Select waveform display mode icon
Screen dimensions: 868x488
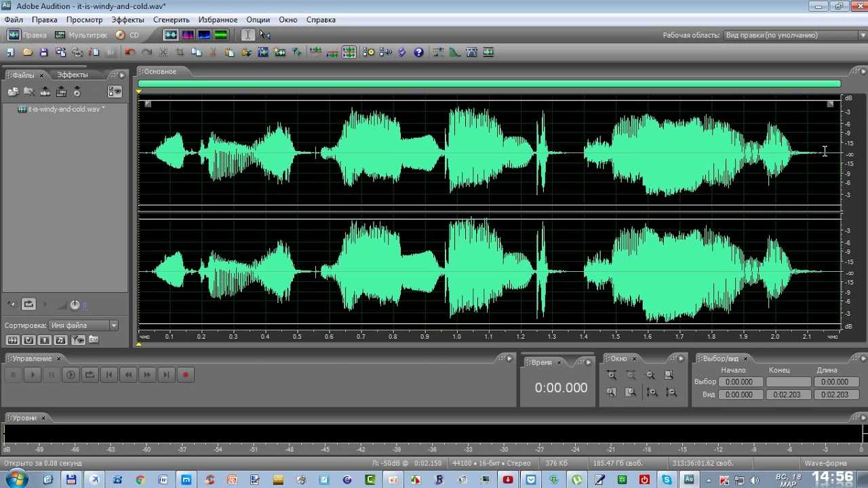(171, 35)
